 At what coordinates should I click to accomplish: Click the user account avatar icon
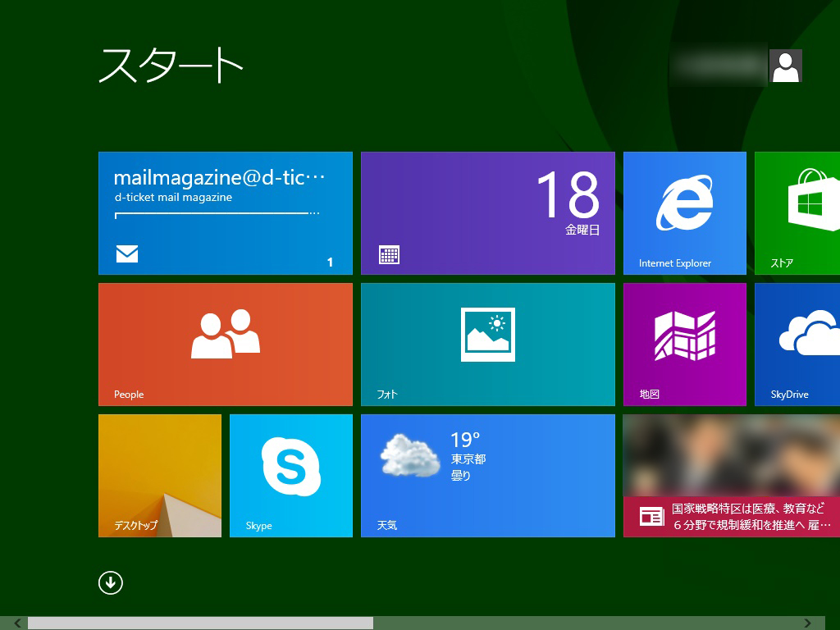pos(785,66)
